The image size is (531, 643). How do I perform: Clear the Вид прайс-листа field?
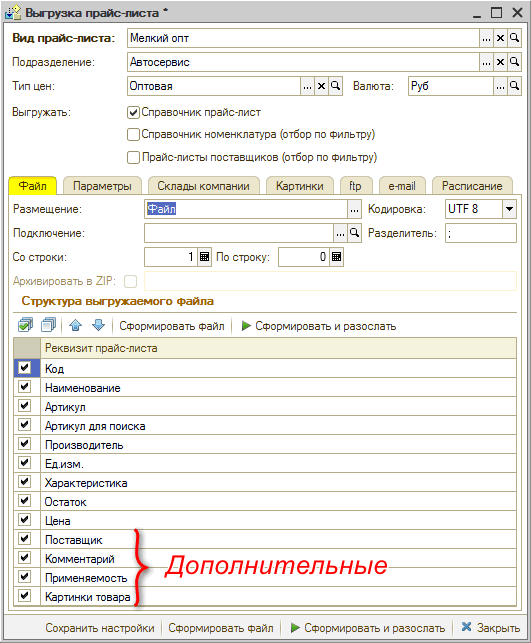coord(500,39)
